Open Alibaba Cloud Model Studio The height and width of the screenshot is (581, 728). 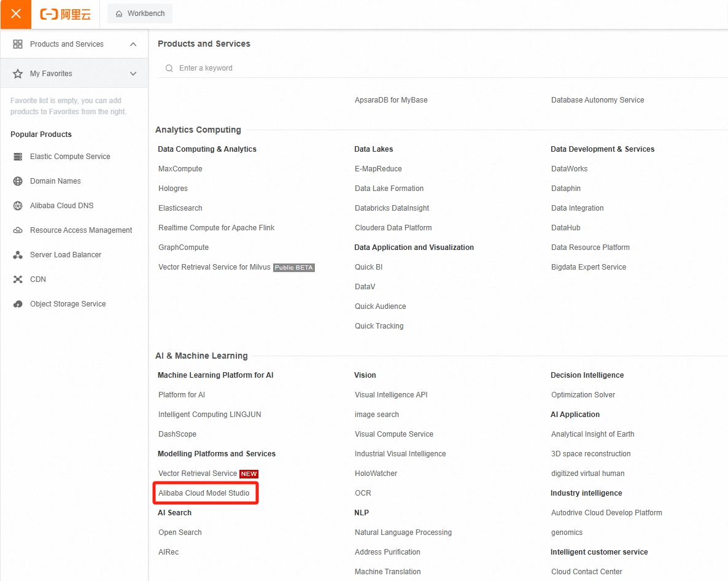point(204,493)
